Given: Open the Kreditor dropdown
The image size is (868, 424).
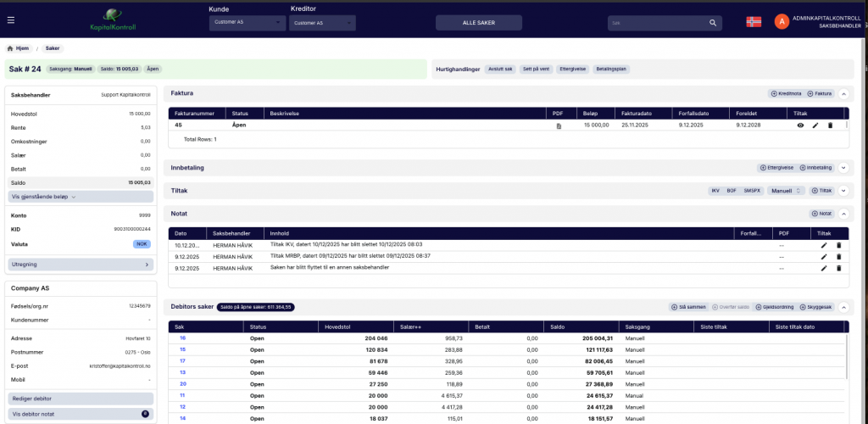Looking at the screenshot, I should tap(321, 23).
